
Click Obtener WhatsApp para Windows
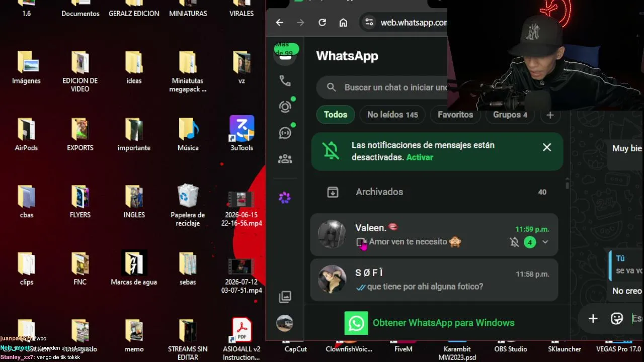[430, 323]
